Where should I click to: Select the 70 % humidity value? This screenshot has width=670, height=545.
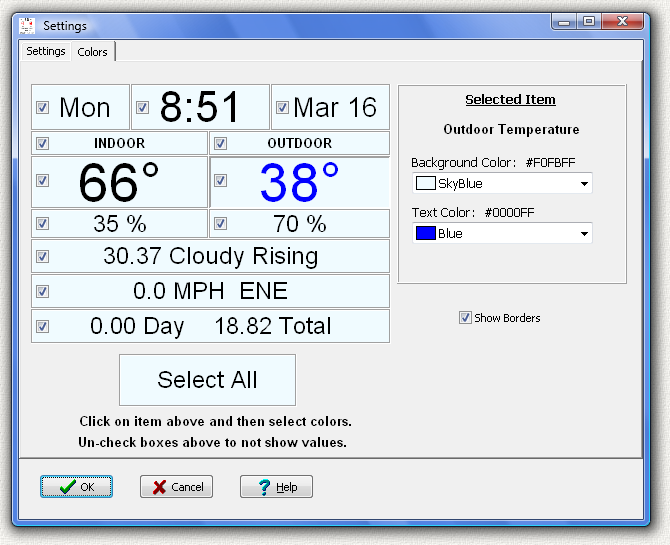pos(300,224)
